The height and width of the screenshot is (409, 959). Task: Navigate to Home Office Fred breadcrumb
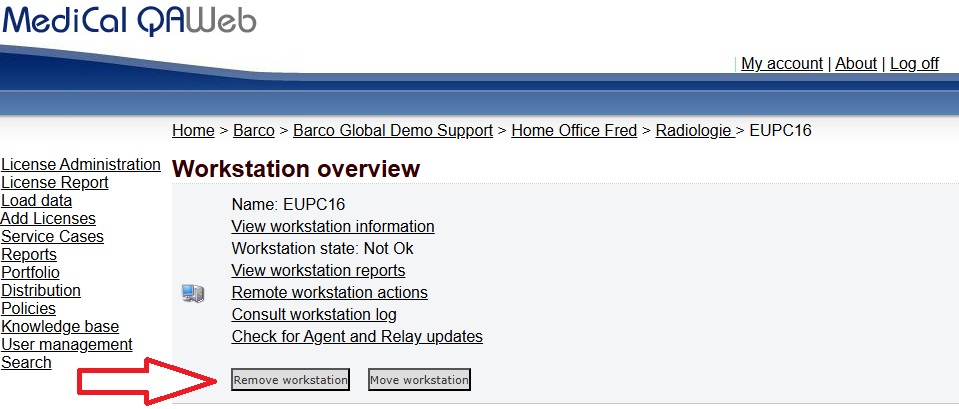click(x=574, y=130)
